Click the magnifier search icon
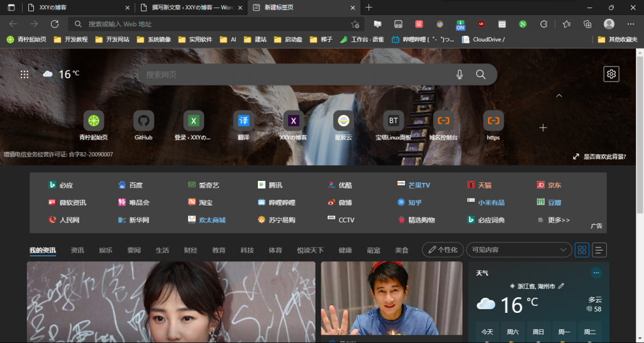 coord(480,74)
